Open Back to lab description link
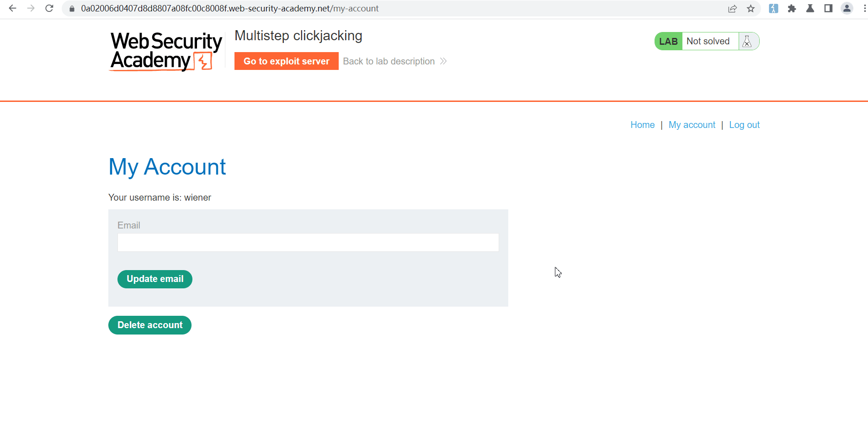868x441 pixels. point(394,61)
